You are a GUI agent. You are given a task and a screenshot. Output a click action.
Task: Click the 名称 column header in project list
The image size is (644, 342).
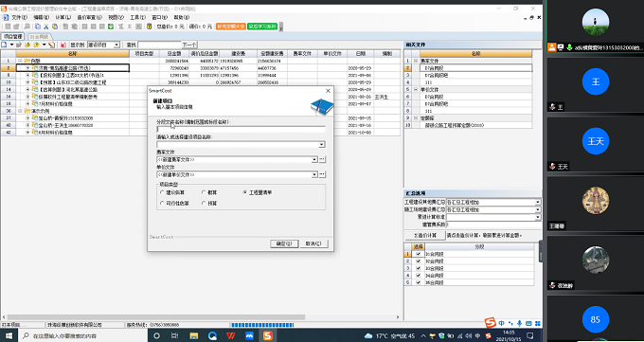pyautogui.click(x=72, y=53)
